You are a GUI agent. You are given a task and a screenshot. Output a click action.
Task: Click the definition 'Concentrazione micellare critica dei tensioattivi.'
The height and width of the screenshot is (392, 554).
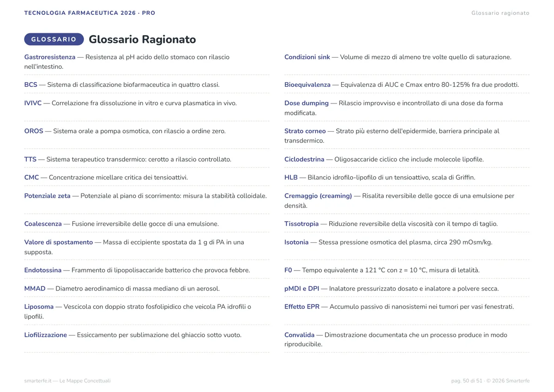[x=118, y=177]
